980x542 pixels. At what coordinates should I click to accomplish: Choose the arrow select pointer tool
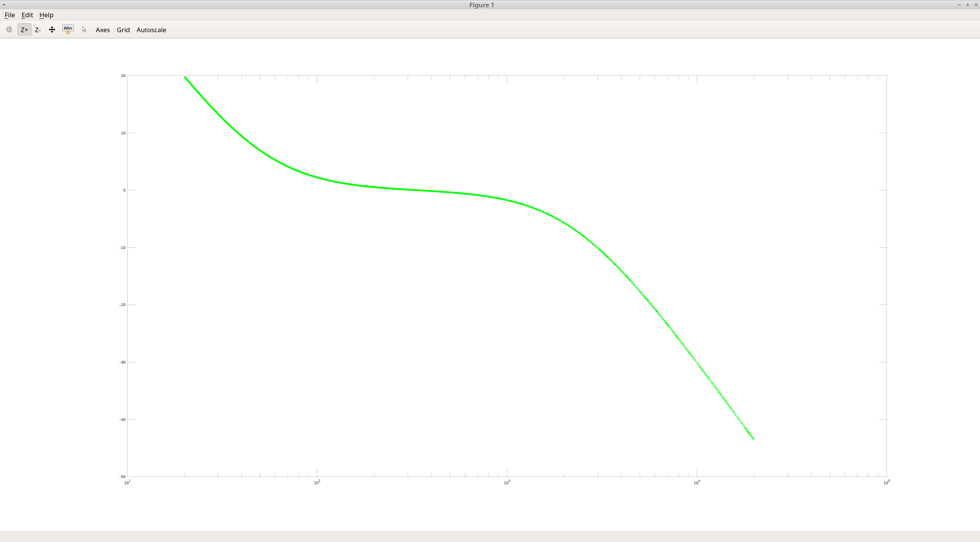click(84, 29)
